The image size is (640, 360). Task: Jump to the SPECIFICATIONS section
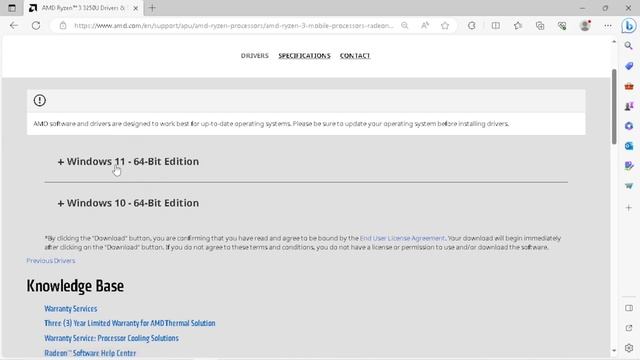(304, 56)
